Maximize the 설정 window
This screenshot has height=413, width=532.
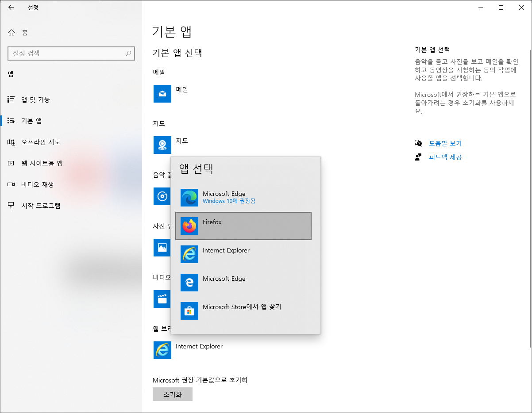coord(501,7)
